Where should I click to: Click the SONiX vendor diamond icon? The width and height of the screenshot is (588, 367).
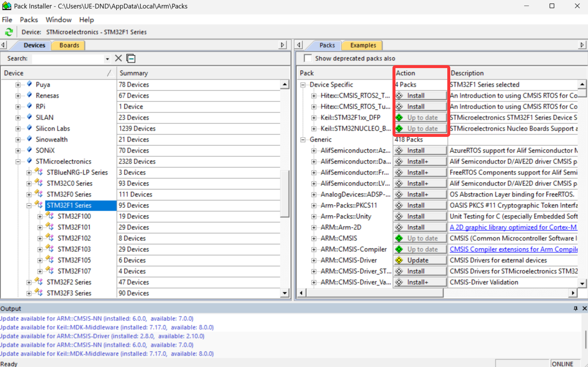(30, 150)
